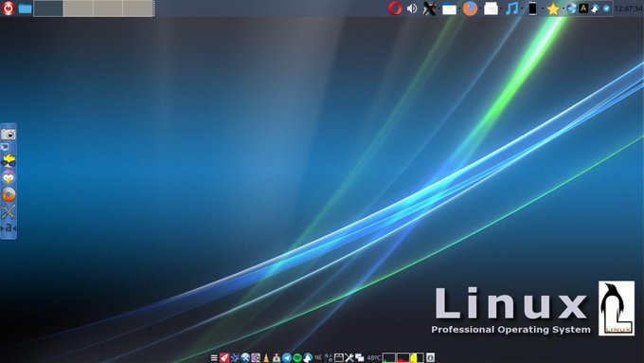Open the blue folder file manager icon
644x363 pixels.
click(25, 9)
